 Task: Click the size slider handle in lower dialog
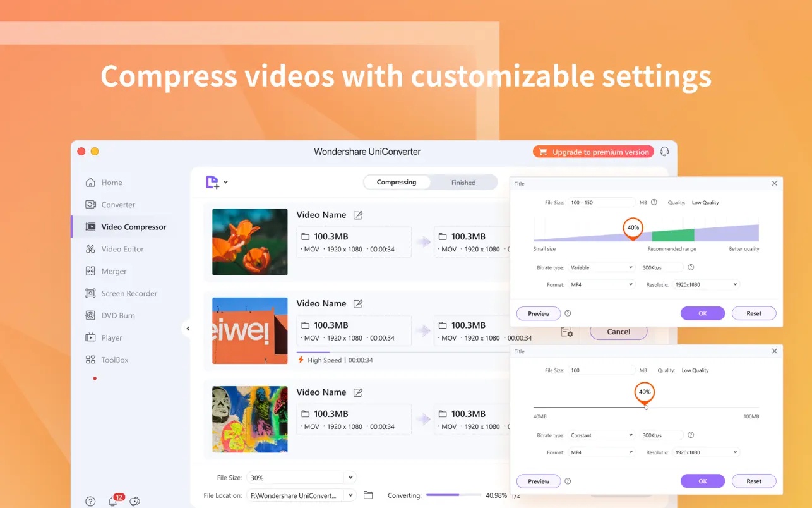coord(646,408)
